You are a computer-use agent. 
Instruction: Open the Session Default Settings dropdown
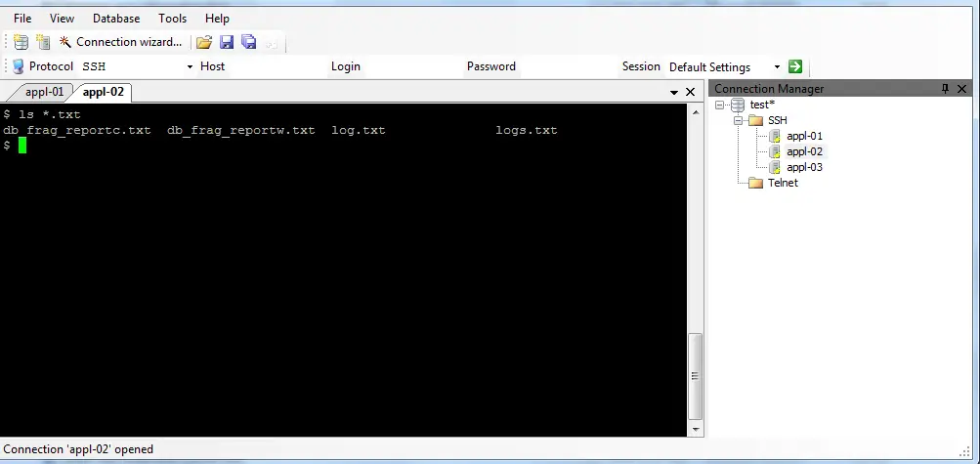pos(777,66)
